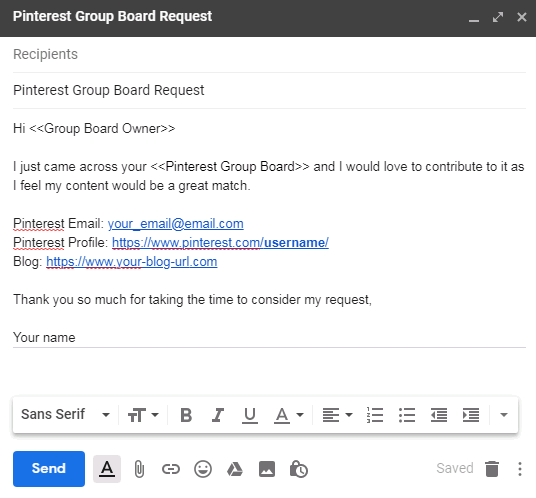536x498 pixels.
Task: Close the compose window
Action: 522,17
